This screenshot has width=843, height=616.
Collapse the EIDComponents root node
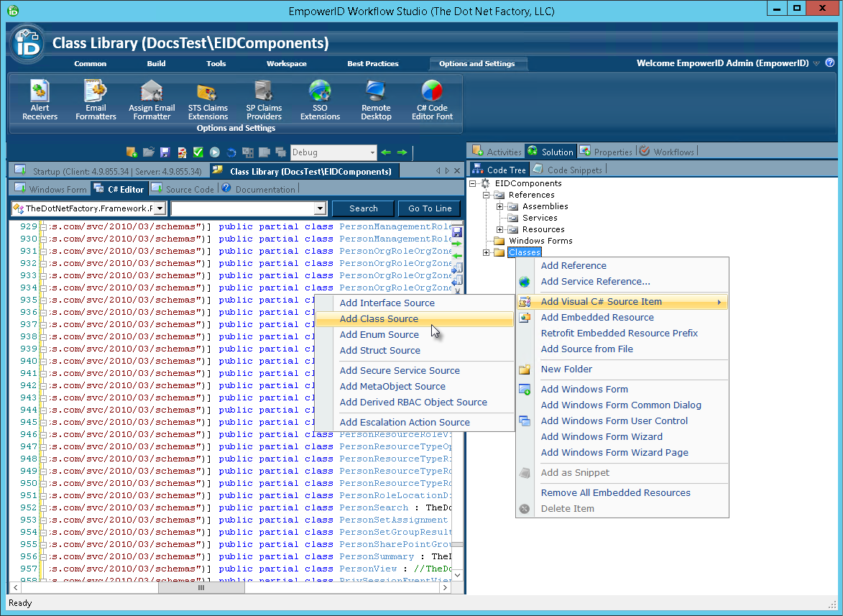pos(474,183)
